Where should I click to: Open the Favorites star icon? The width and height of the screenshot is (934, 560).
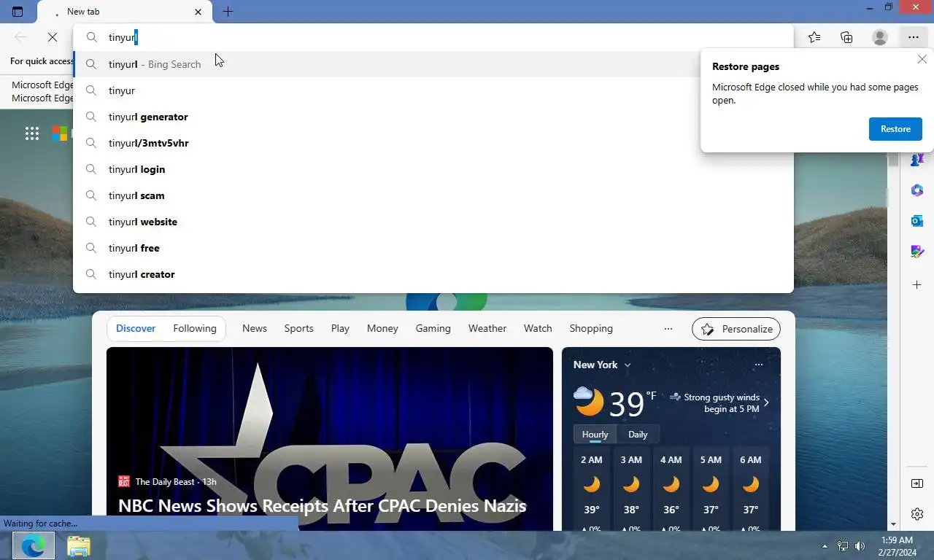814,37
